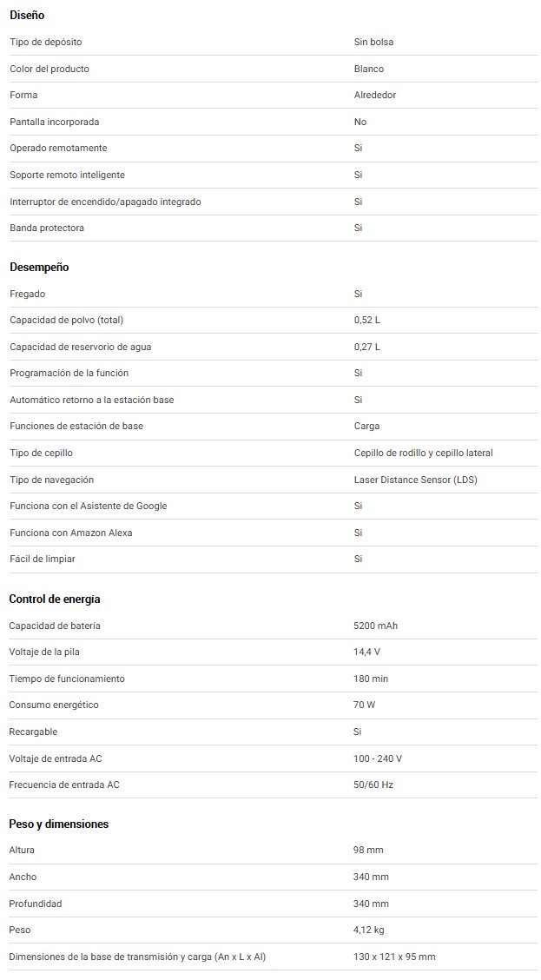Select the 130 x 121 x 95 mm value
This screenshot has width=541, height=980.
tap(395, 957)
